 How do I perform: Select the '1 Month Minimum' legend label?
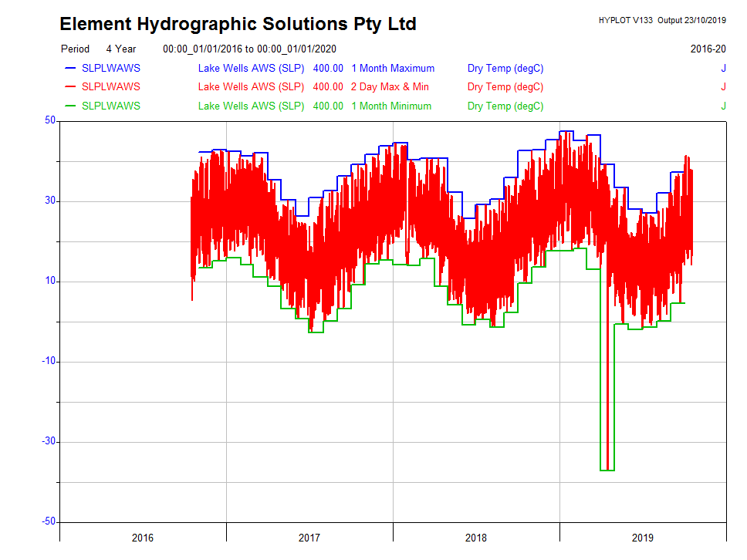point(391,106)
